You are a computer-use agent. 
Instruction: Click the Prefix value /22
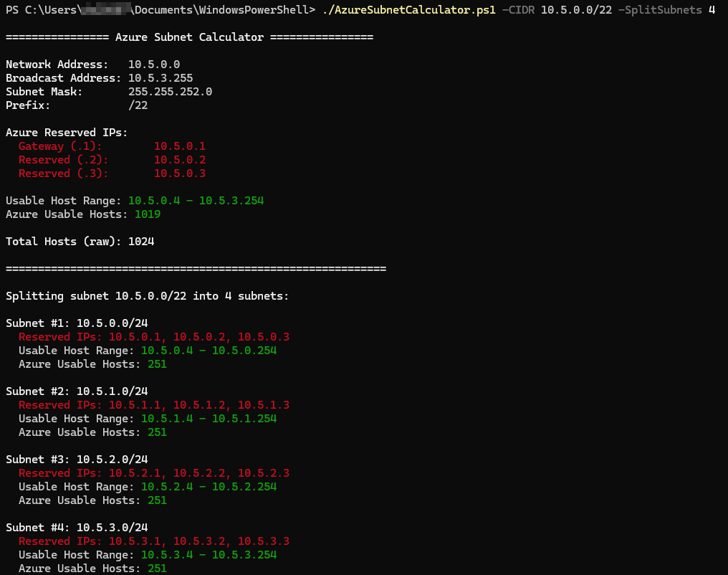[x=138, y=105]
